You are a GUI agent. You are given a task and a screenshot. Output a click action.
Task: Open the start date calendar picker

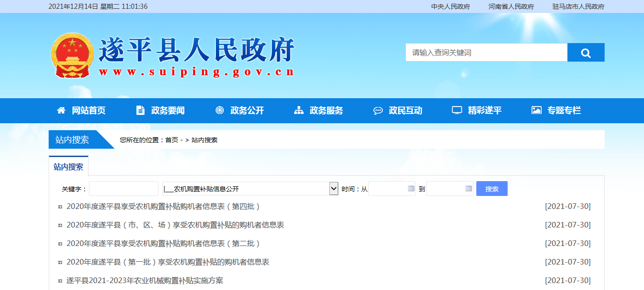pyautogui.click(x=410, y=189)
